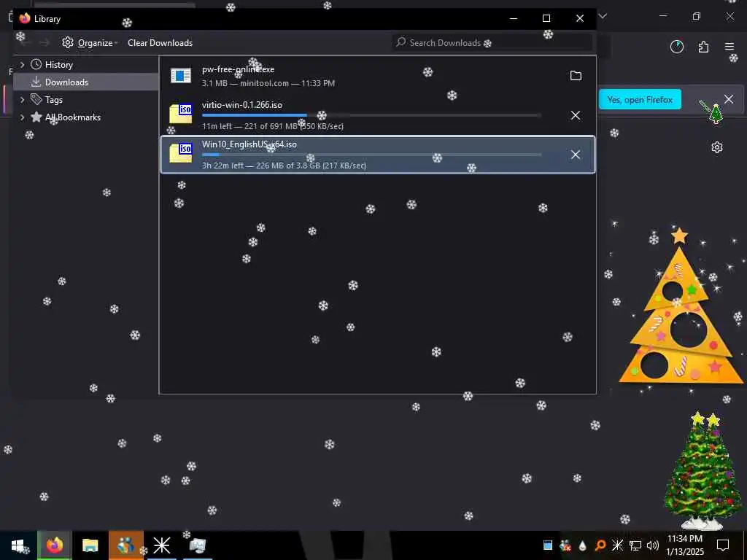Open the Firefox Extensions puzzle icon
This screenshot has height=560, width=747.
pos(703,47)
